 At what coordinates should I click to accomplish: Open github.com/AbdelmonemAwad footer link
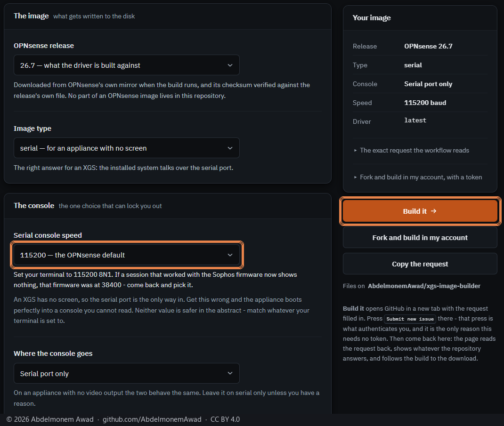click(152, 419)
